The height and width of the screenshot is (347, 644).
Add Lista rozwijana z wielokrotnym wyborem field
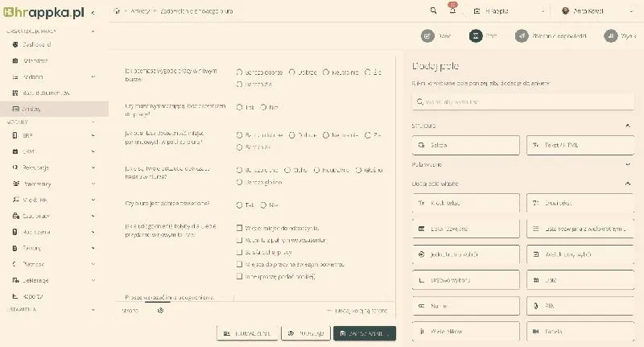(580, 229)
